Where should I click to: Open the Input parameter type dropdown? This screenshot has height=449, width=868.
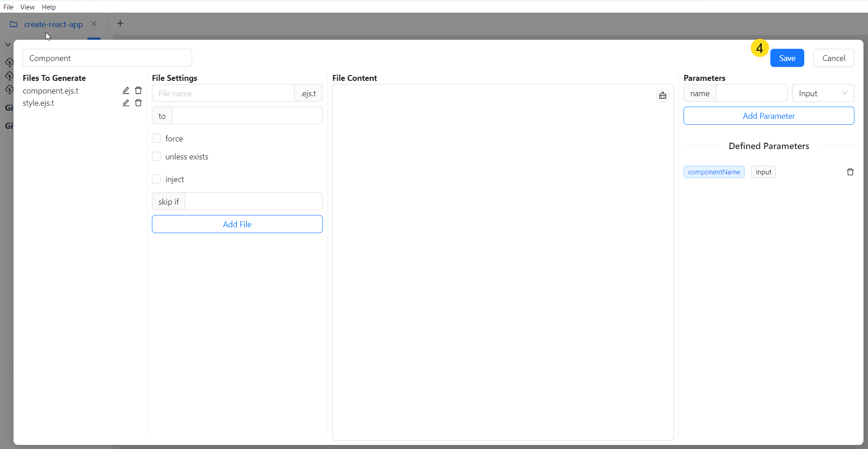823,94
